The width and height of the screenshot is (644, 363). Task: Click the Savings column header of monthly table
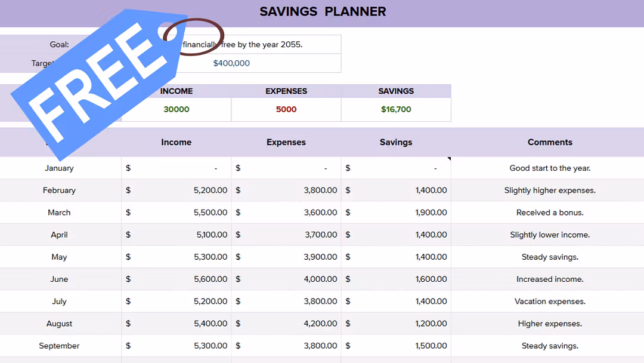point(396,142)
